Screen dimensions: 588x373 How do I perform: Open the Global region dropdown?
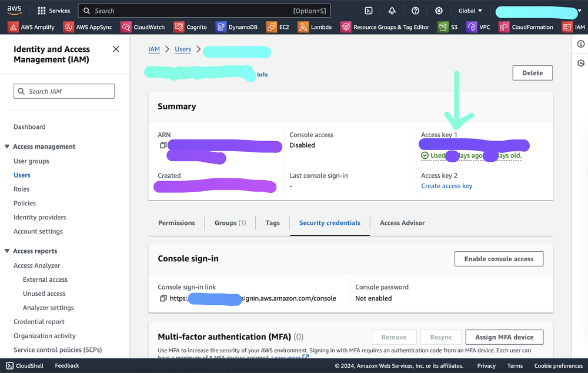point(470,11)
